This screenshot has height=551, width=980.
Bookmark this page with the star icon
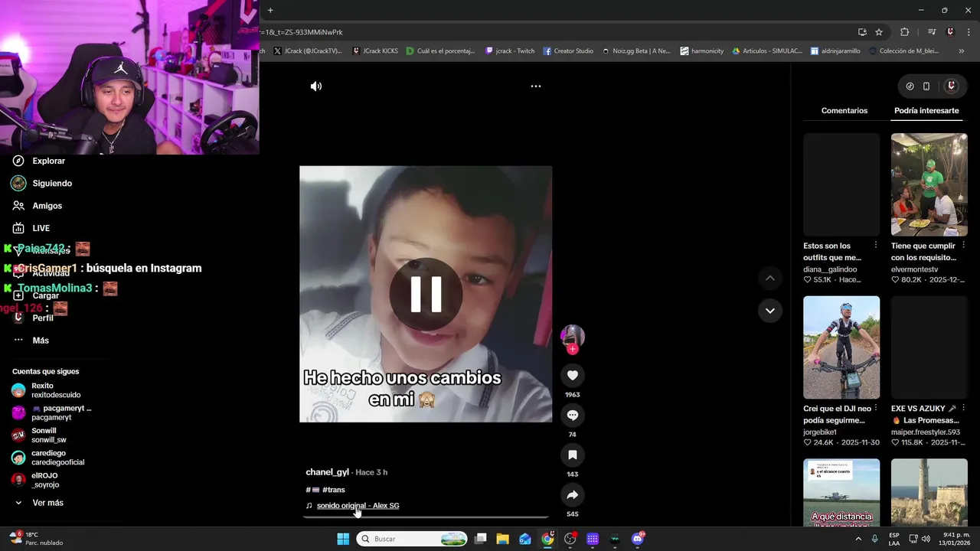tap(879, 32)
